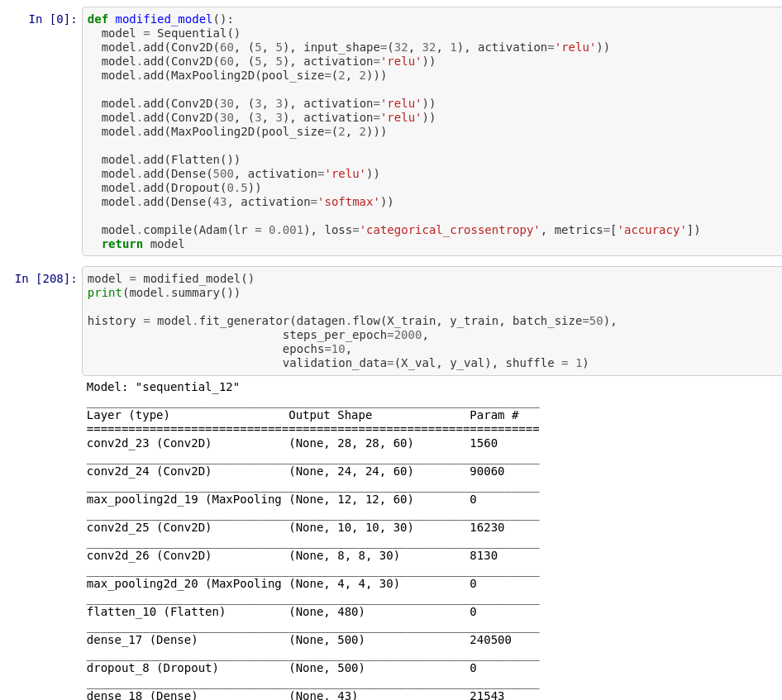Click the conv2d_24 (Conv2D) row label
The width and height of the screenshot is (782, 700).
point(149,471)
